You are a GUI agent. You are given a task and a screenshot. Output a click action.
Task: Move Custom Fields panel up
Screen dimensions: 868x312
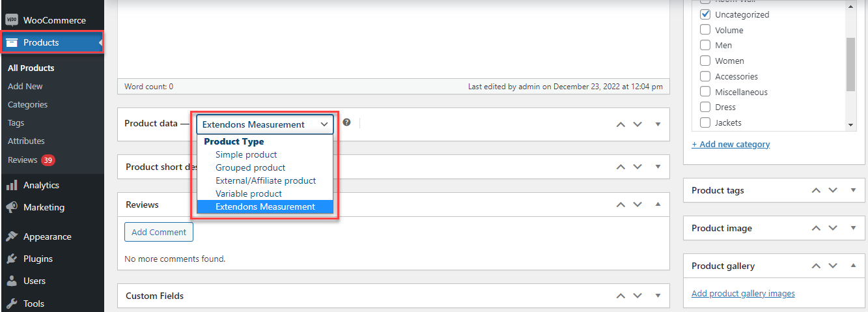pyautogui.click(x=621, y=296)
